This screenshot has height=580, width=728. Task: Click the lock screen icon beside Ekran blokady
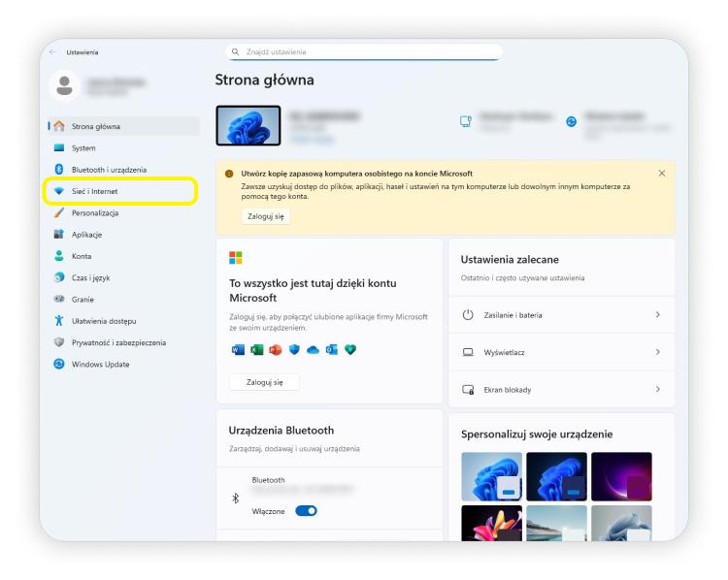click(x=468, y=389)
